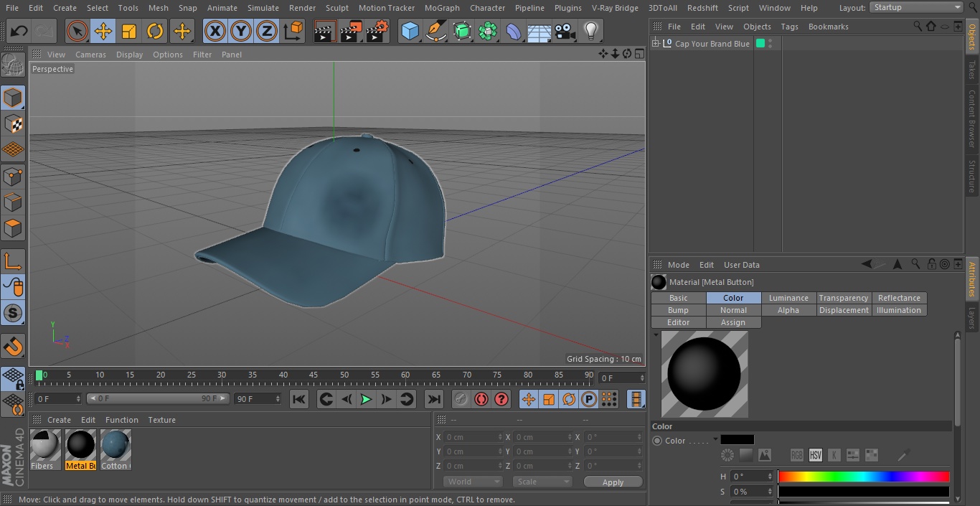The height and width of the screenshot is (506, 980).
Task: Add a Floor environment object
Action: pos(540,32)
